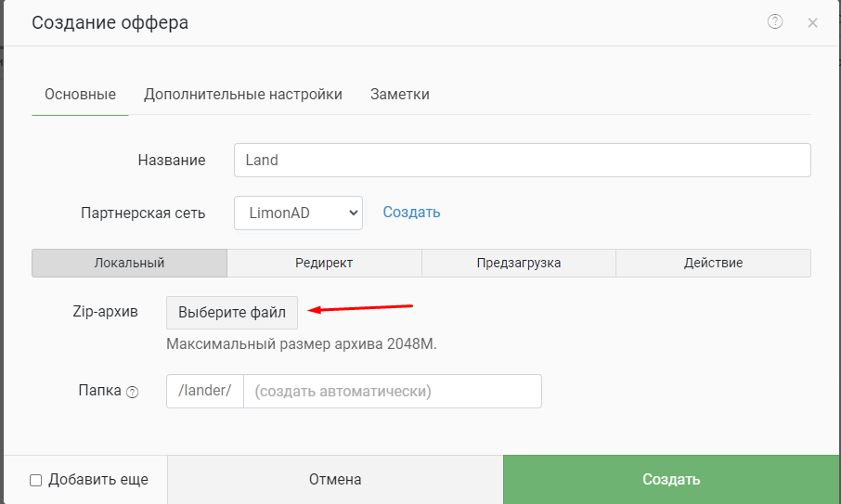The image size is (841, 504).
Task: Switch to the Основные tab
Action: click(x=80, y=95)
